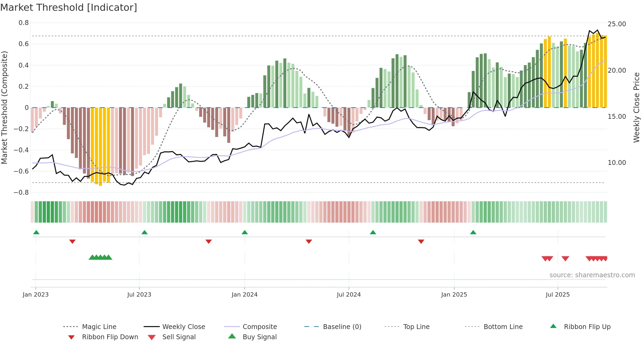
Task: Click the −0.4 left axis tick
Action: pyautogui.click(x=21, y=150)
